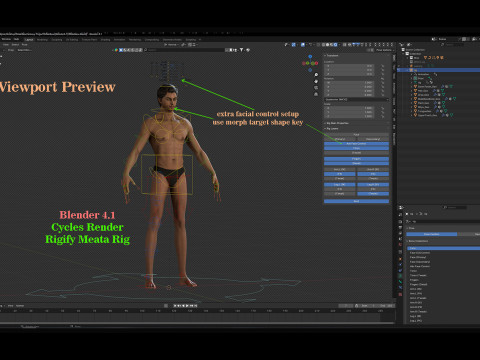
Task: Switch to Sculpting workspace tab
Action: pos(57,40)
